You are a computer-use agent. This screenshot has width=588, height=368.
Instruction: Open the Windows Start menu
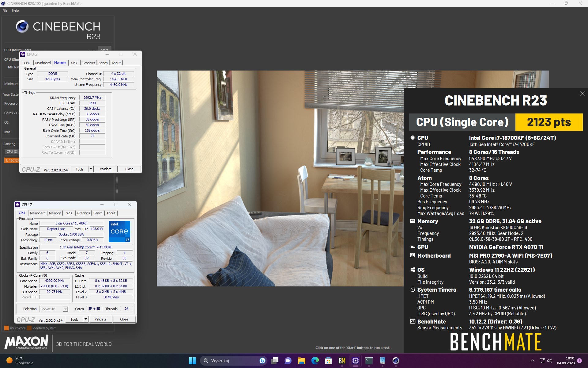point(192,361)
